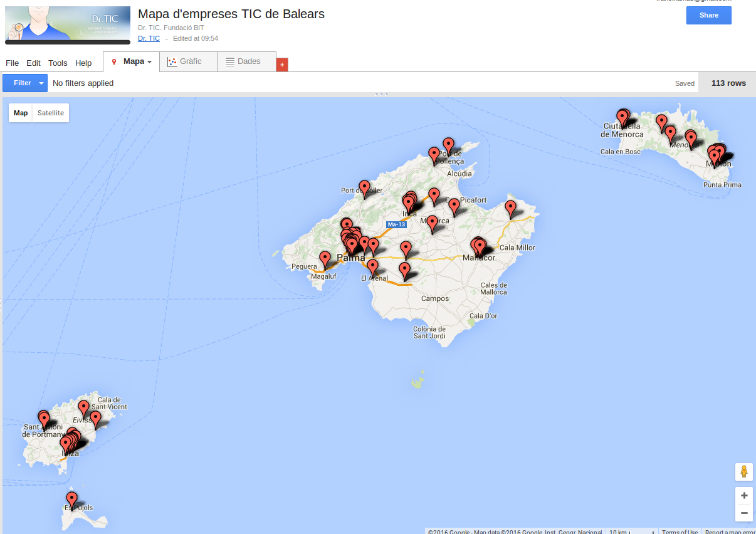Switch to Map view

(x=21, y=113)
